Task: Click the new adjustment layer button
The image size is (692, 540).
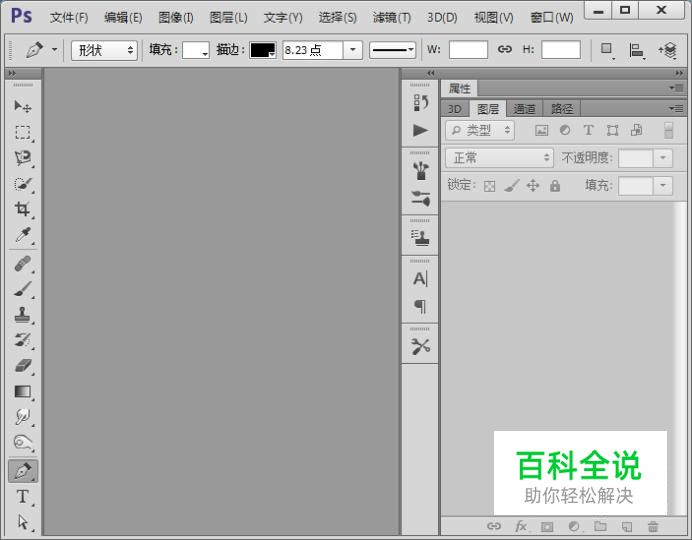Action: pos(574,526)
